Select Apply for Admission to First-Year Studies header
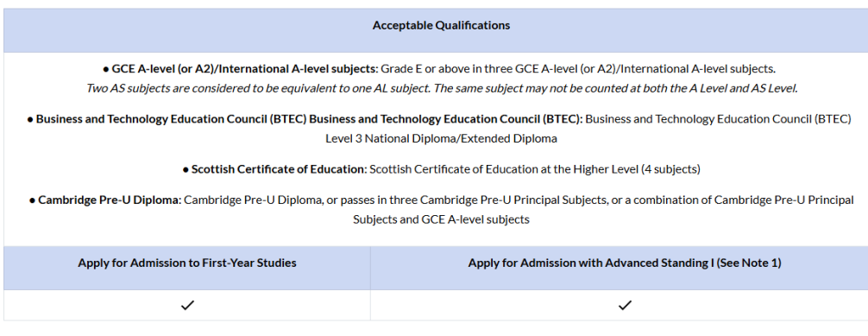This screenshot has width=868, height=336. [x=187, y=263]
